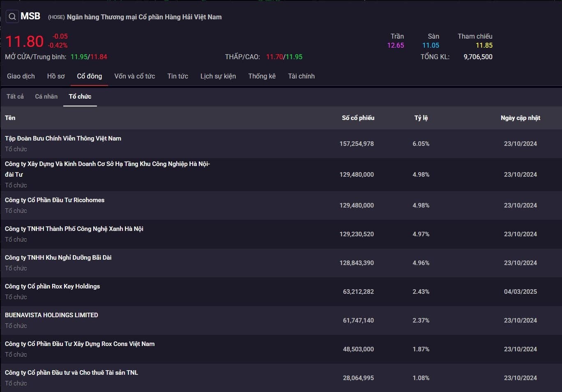Switch to the Thống kê tab
The width and height of the screenshot is (562, 392).
click(x=262, y=76)
